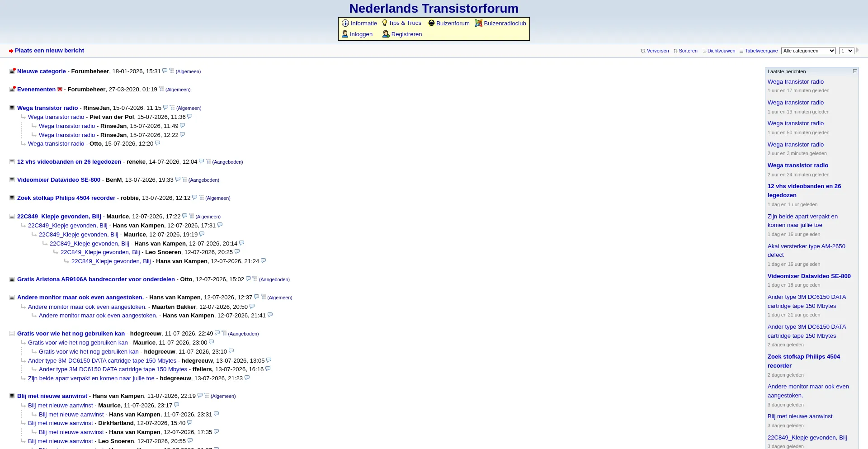Open Blij met nieuwe aanwinst reply by DirkHartland
The width and height of the screenshot is (868, 449).
coord(61,423)
